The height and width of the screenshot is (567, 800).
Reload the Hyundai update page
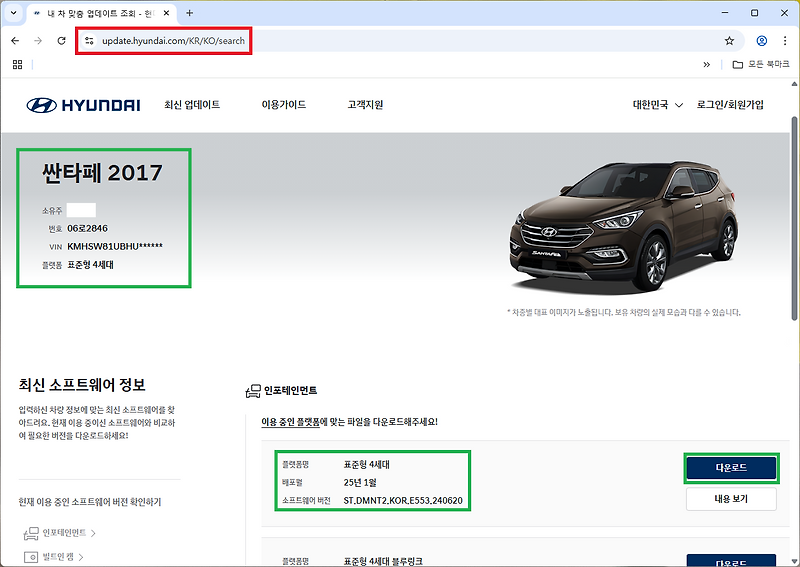coord(61,41)
